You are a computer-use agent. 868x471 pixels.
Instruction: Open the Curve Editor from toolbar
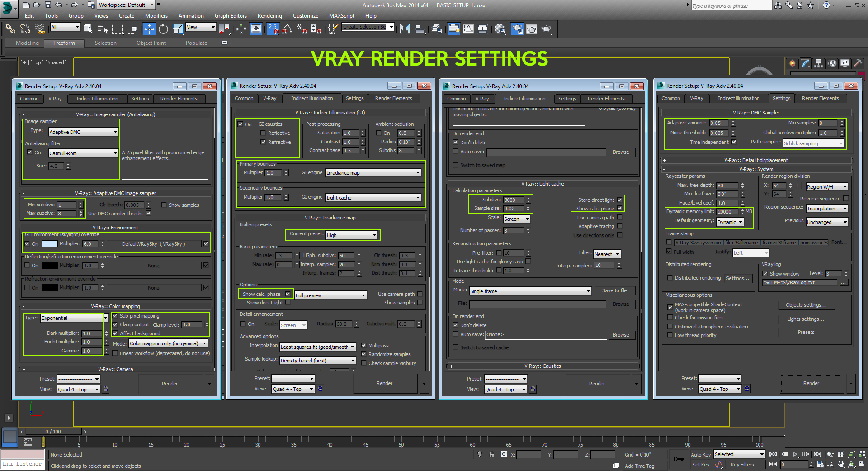coord(468,29)
